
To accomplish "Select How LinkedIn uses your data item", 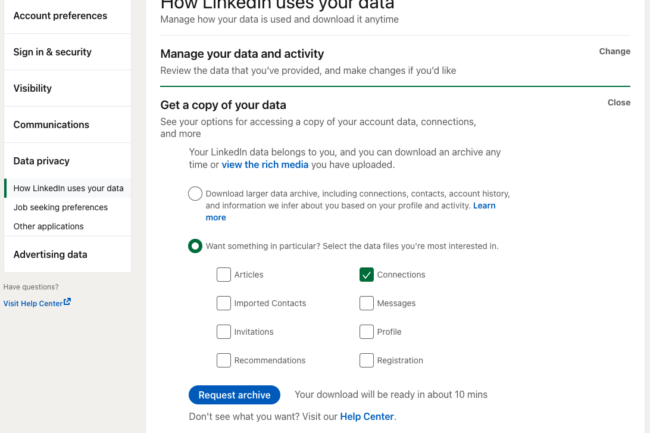I will [x=68, y=188].
